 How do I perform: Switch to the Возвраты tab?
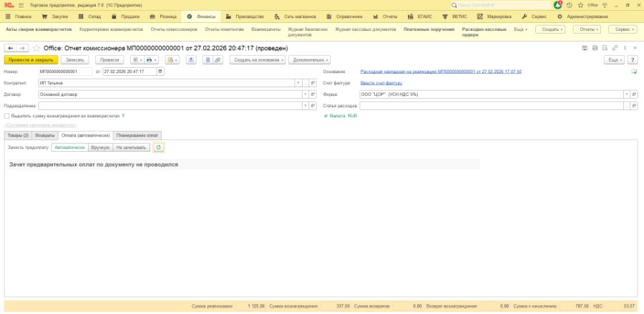pyautogui.click(x=45, y=135)
